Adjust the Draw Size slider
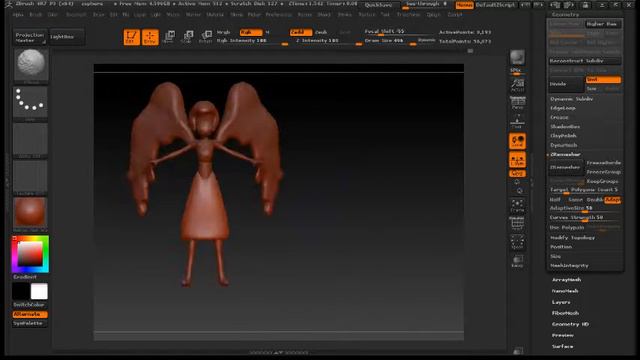The image size is (640, 360). (390, 41)
